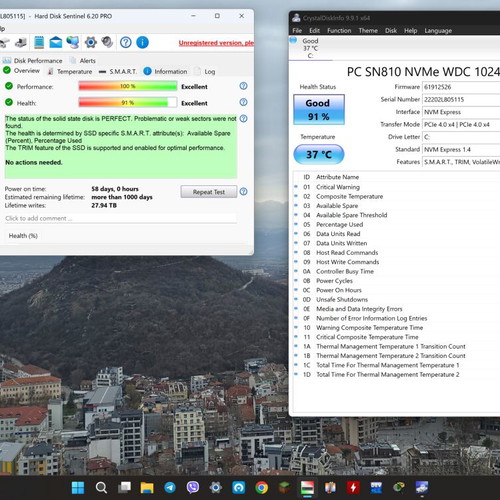The height and width of the screenshot is (500, 500).
Task: Open CrystalDiskInfo File menu
Action: [x=297, y=31]
